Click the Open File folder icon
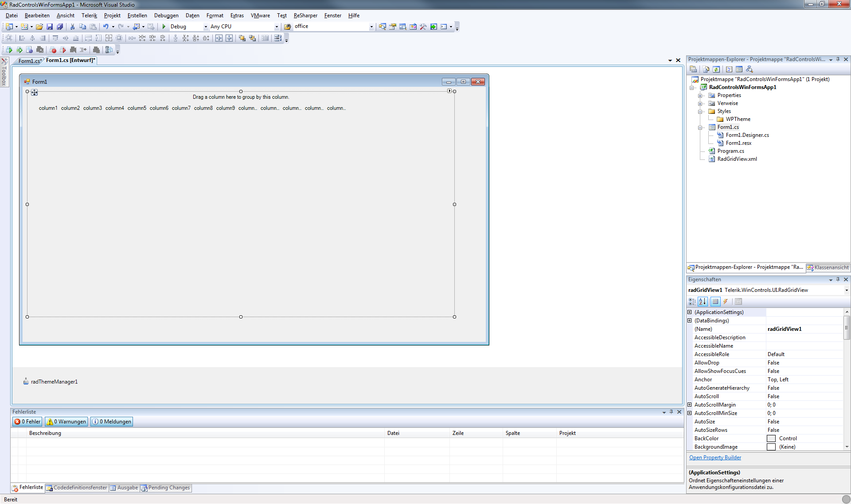This screenshot has height=504, width=851. pos(39,27)
